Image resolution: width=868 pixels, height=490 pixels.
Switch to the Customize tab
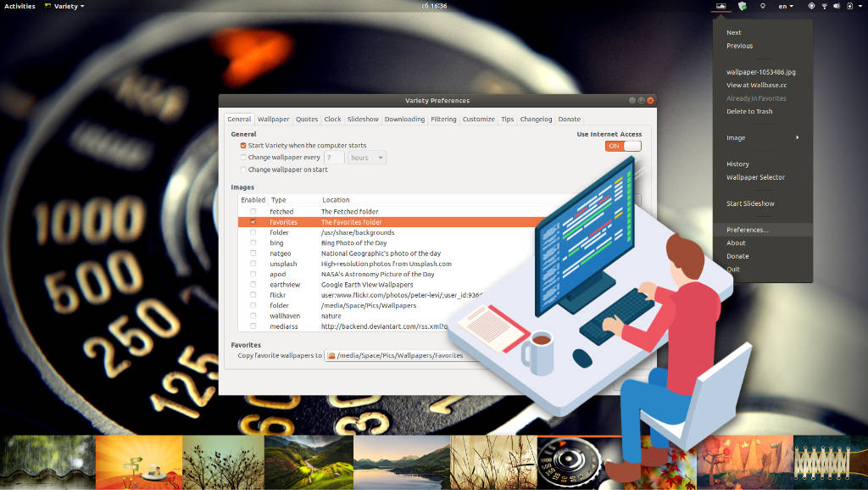pos(478,119)
